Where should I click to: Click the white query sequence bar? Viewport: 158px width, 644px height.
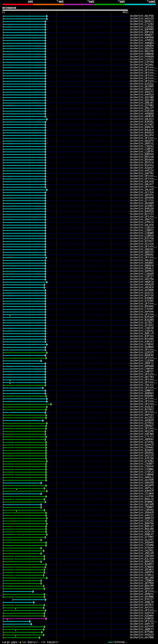pyautogui.click(x=65, y=10)
